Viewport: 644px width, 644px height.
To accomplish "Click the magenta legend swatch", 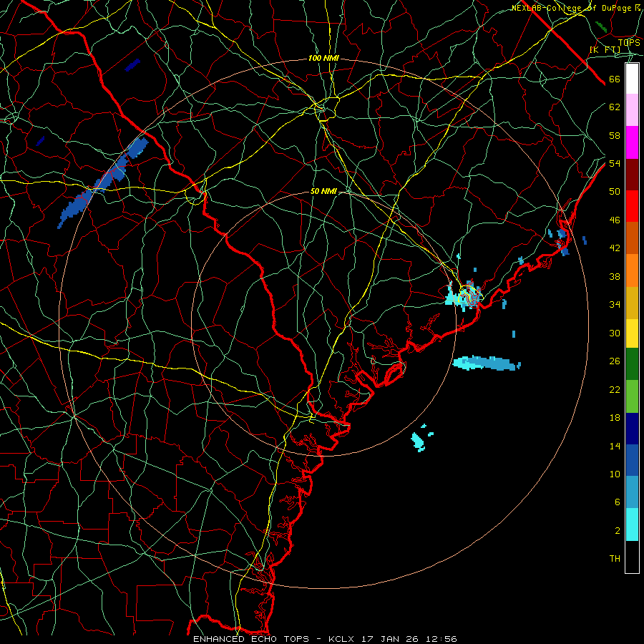I will [632, 142].
